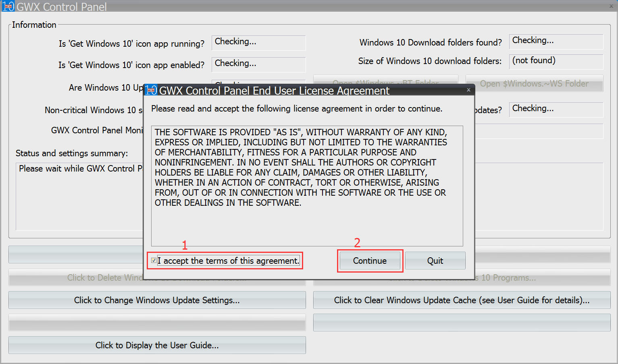Close the End User License Agreement dialog

(468, 90)
